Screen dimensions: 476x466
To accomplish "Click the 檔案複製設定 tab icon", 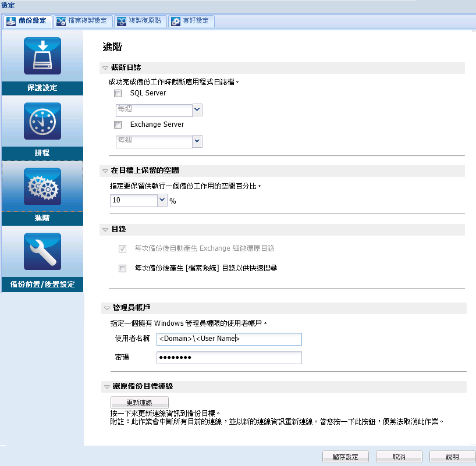I will pyautogui.click(x=61, y=22).
